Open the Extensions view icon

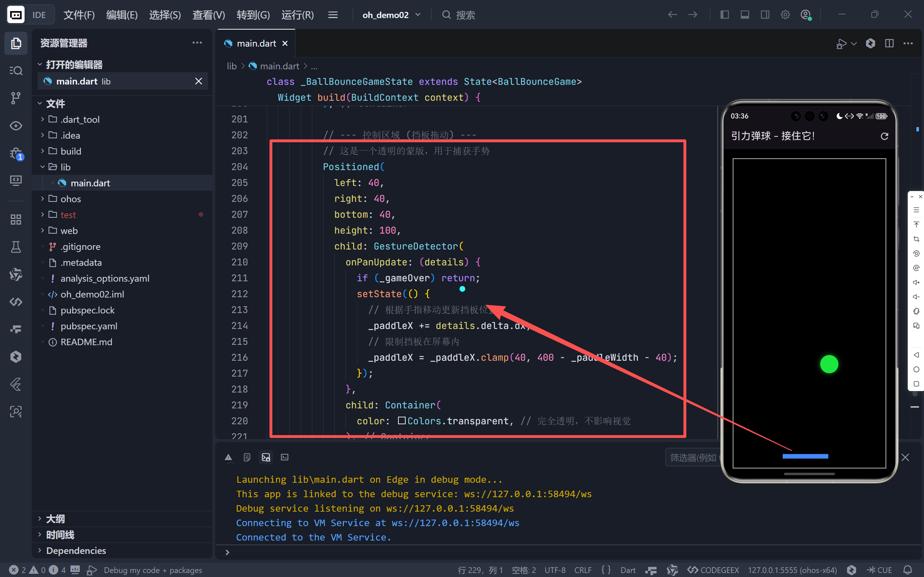[16, 220]
